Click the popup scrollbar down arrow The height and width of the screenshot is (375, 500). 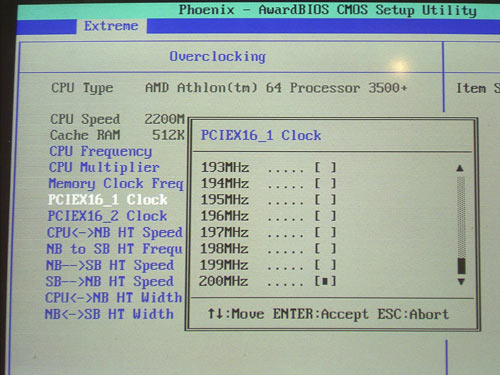[x=461, y=282]
